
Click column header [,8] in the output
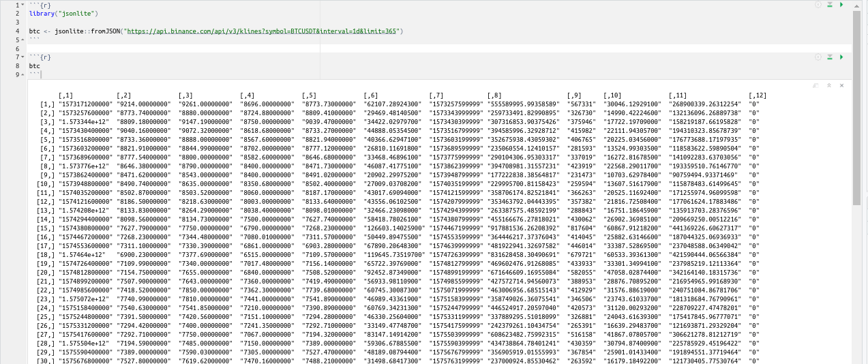tap(494, 95)
